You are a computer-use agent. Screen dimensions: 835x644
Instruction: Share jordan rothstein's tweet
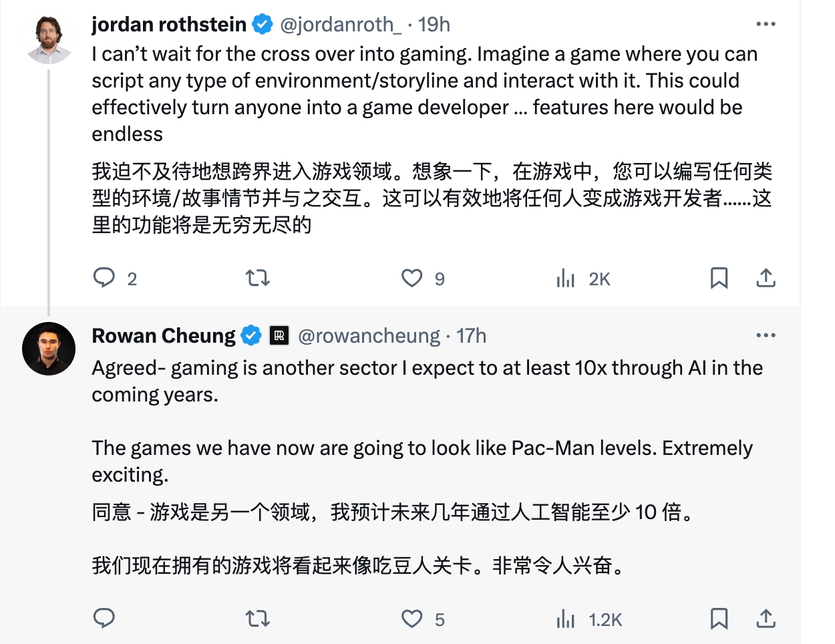click(x=766, y=278)
